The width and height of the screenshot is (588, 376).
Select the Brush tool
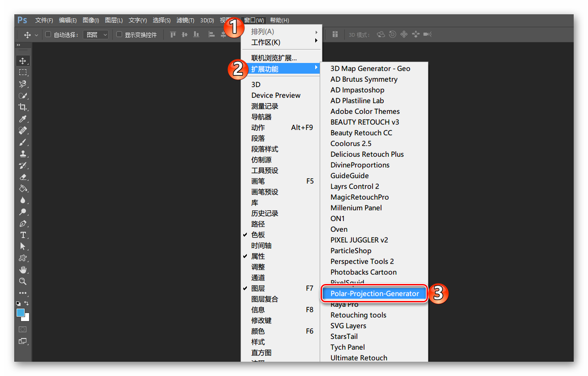(23, 142)
